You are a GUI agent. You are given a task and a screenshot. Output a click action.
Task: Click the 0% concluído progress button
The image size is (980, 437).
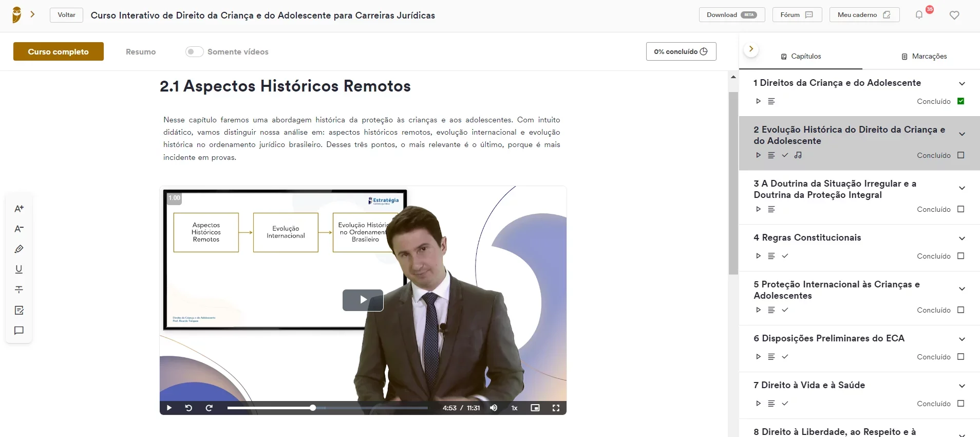point(681,51)
